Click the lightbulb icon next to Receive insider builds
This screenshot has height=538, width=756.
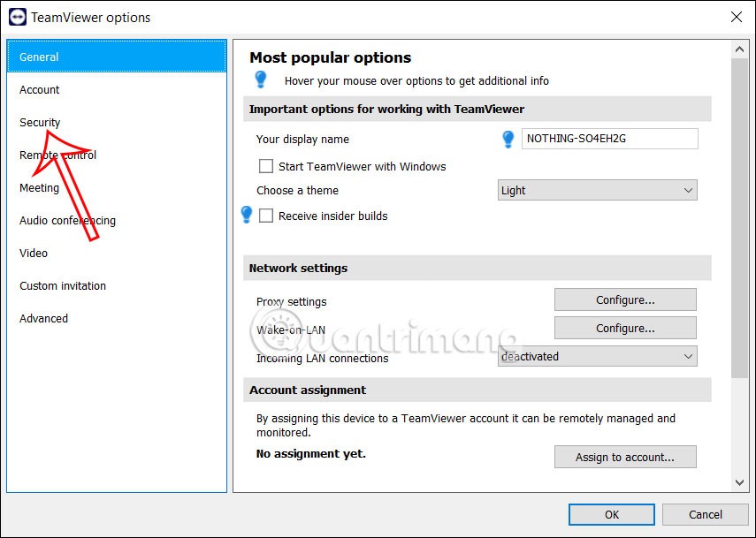[x=247, y=215]
